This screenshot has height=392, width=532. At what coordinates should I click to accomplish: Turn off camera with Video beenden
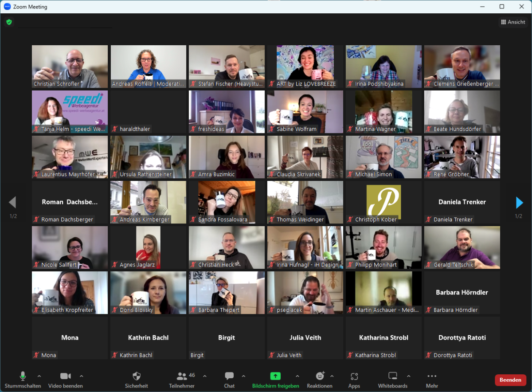[x=66, y=380]
